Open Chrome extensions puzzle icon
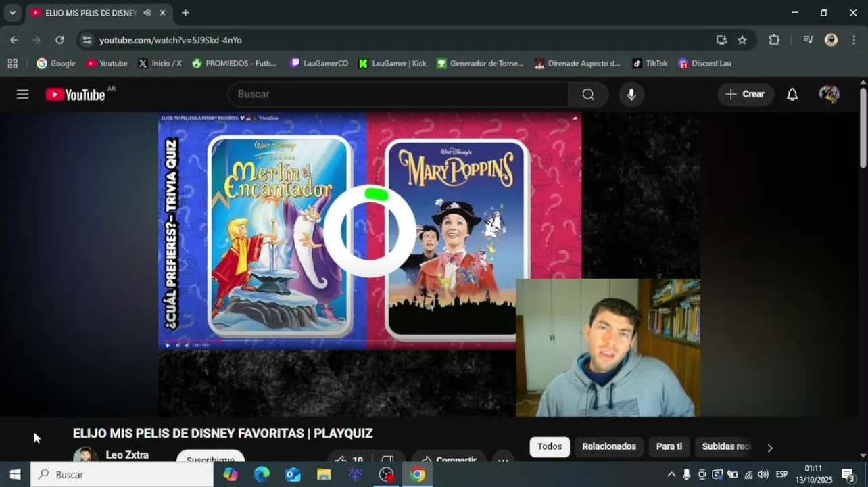Screen dimensions: 868x487 pos(774,40)
